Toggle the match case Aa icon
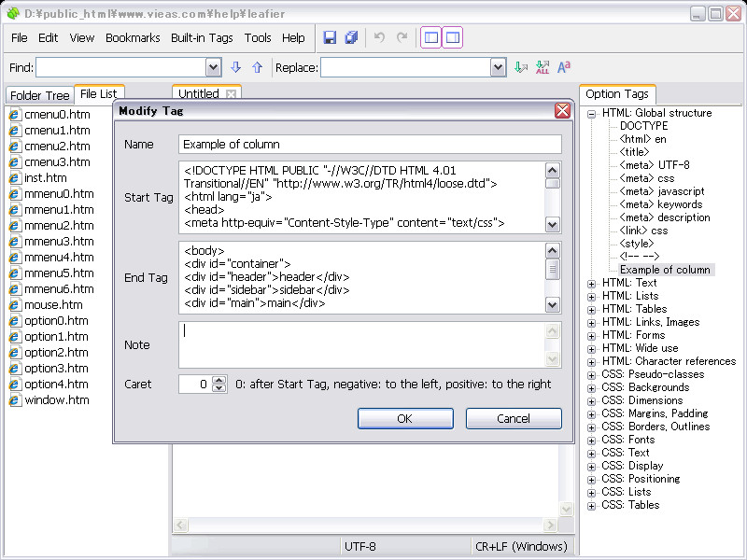 564,67
